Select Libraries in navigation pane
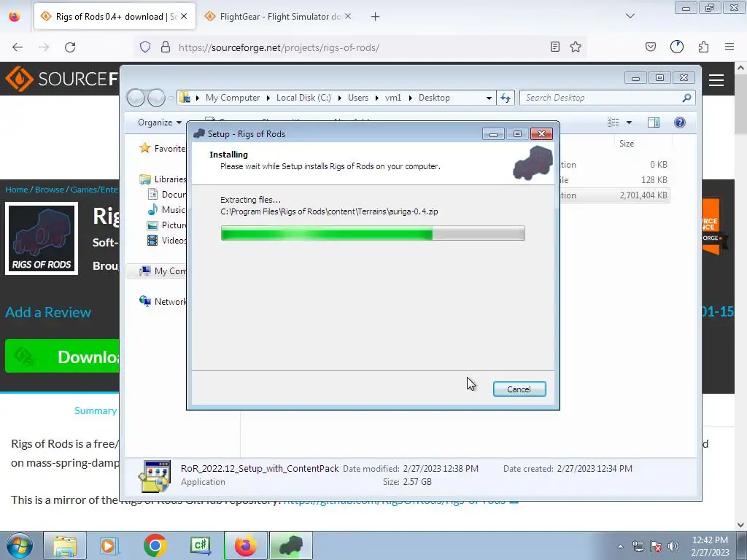747x560 pixels. pos(163,179)
